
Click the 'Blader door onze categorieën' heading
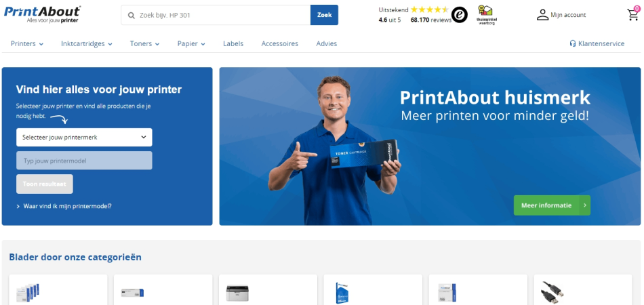point(75,258)
